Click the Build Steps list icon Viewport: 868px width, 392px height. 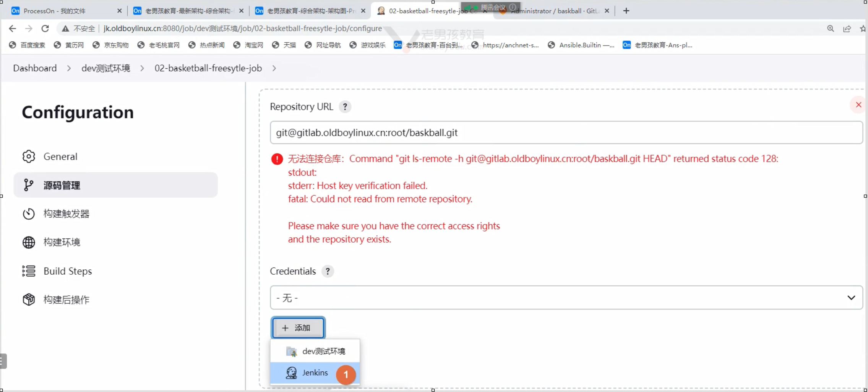29,271
